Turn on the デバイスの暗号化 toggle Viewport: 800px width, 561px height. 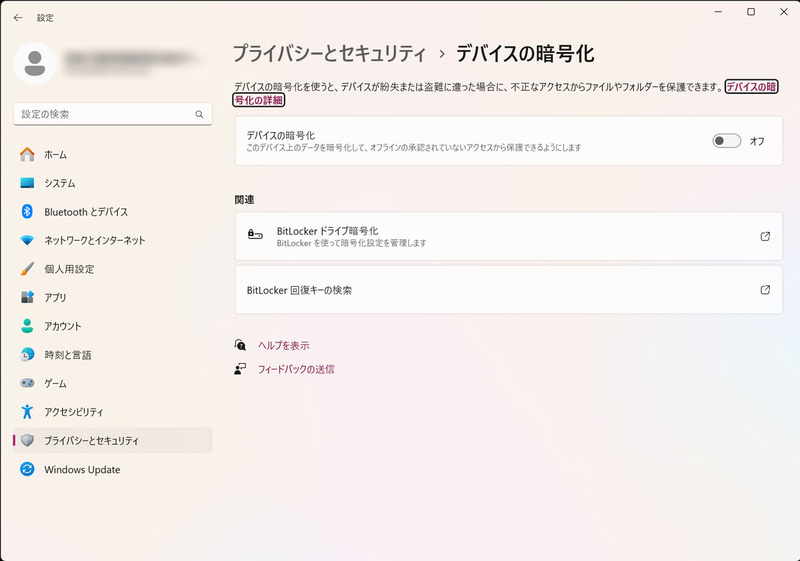pyautogui.click(x=727, y=141)
